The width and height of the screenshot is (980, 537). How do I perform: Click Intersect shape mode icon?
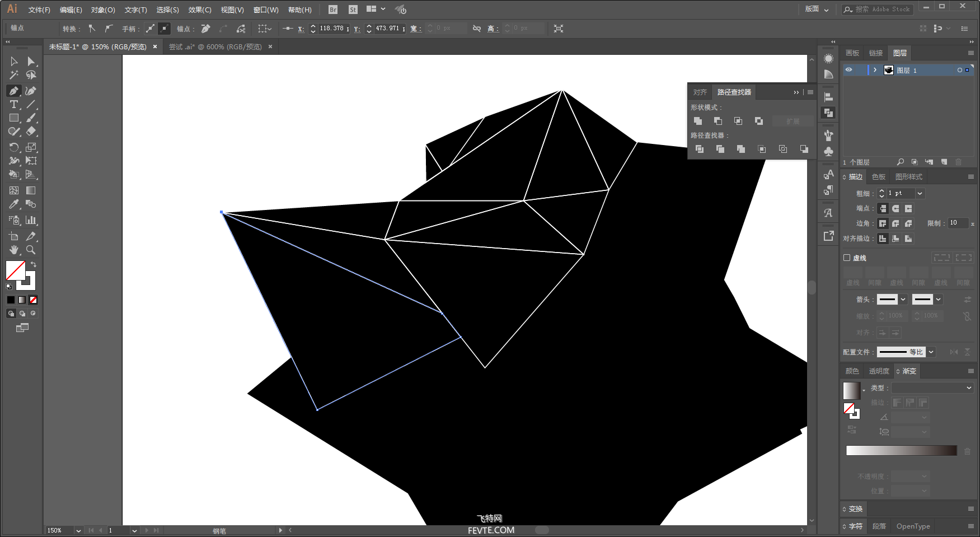(x=738, y=121)
